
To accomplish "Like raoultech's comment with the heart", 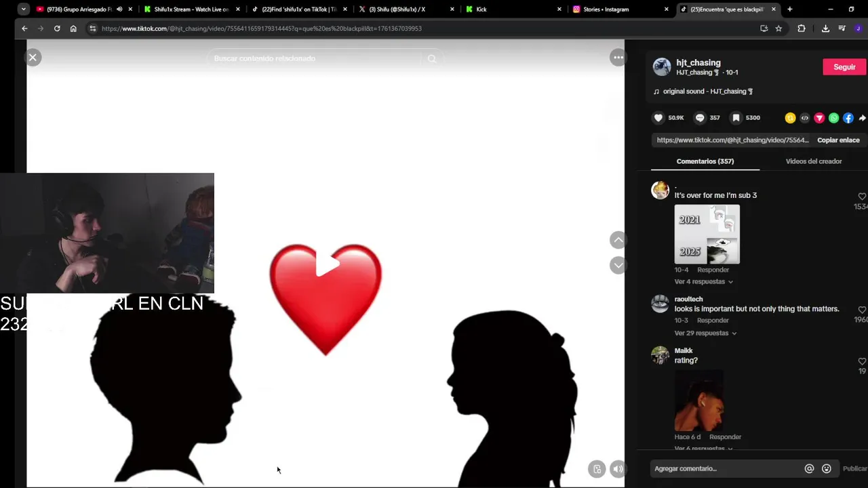I will click(x=862, y=310).
